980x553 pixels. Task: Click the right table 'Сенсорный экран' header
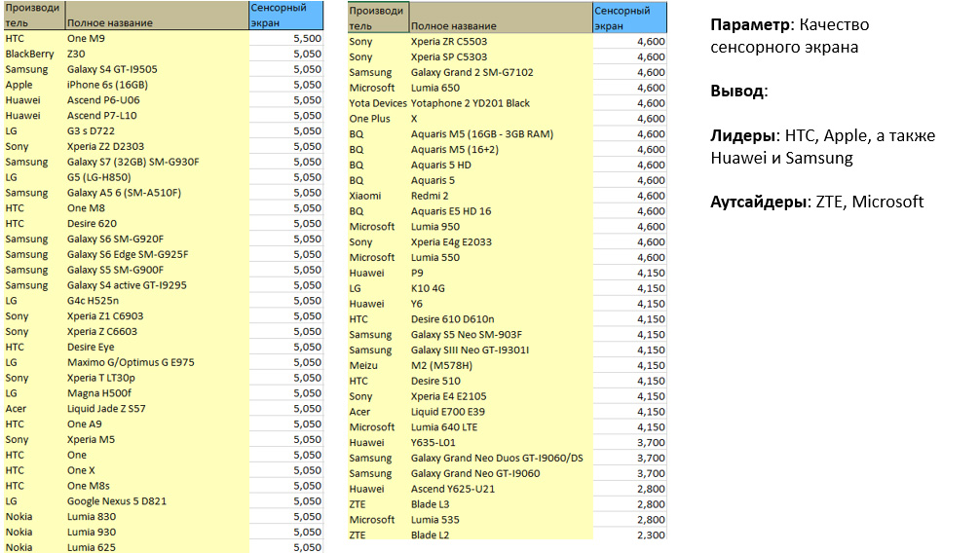(629, 18)
